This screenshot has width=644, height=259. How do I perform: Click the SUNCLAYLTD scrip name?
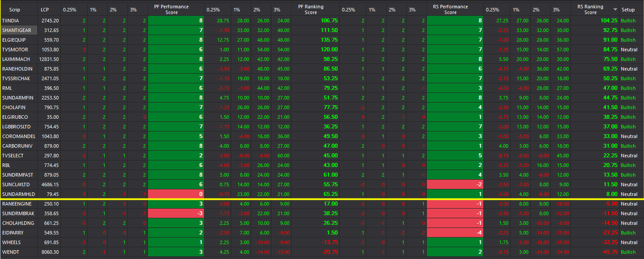[x=15, y=184]
